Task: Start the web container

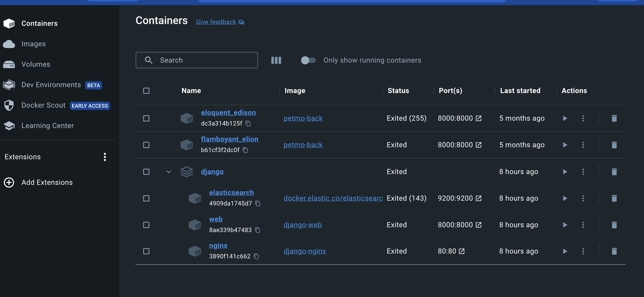Action: pos(565,225)
